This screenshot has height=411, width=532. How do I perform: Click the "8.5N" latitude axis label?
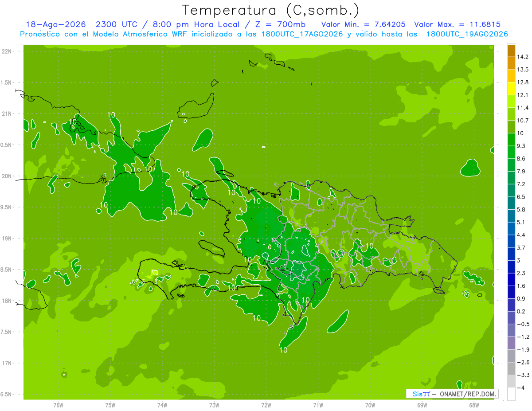[6, 270]
